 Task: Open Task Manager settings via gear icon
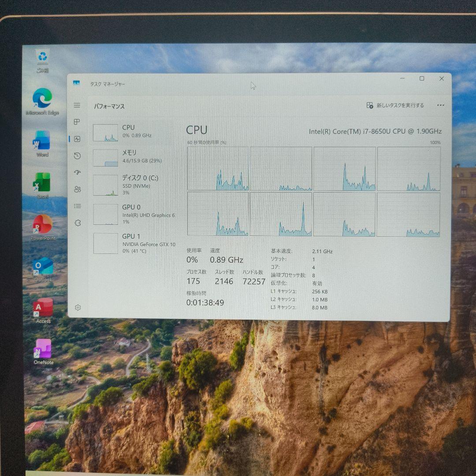tap(77, 307)
